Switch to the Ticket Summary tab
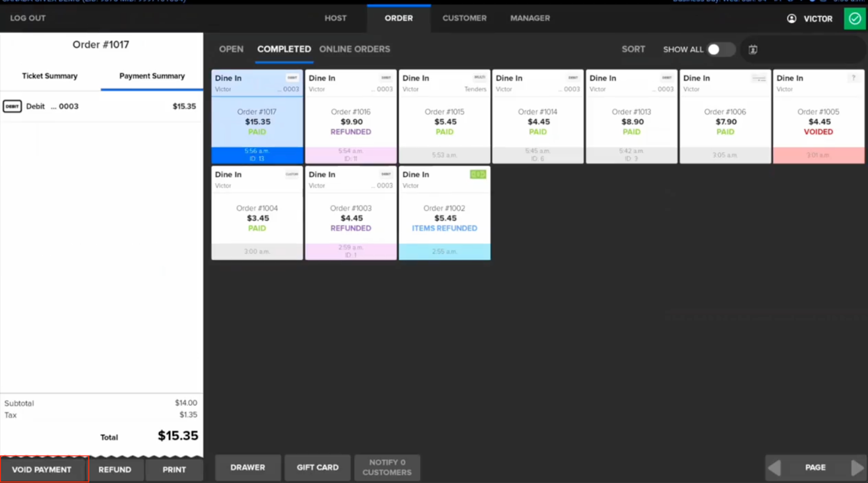The height and width of the screenshot is (483, 868). click(50, 76)
